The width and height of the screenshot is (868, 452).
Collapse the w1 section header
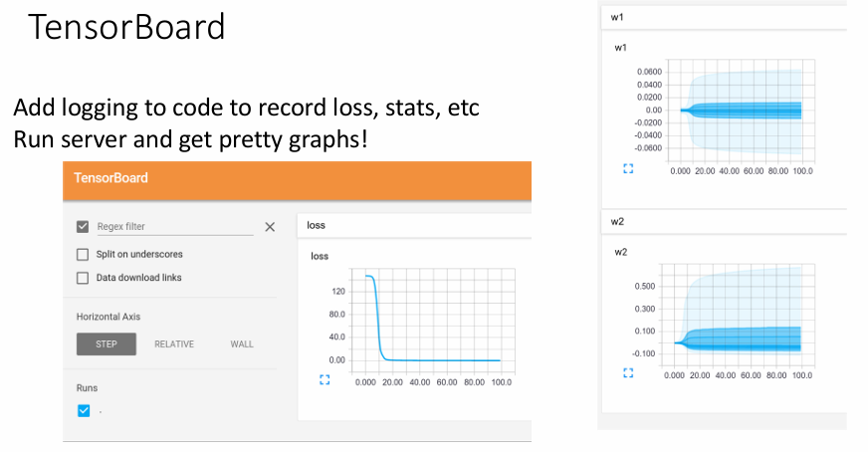(x=724, y=17)
